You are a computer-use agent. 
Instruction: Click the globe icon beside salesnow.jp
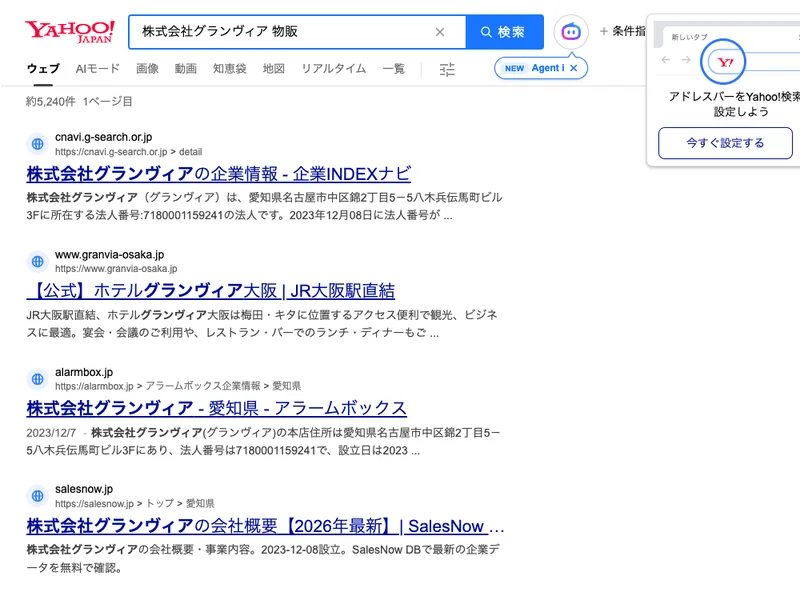tap(37, 496)
